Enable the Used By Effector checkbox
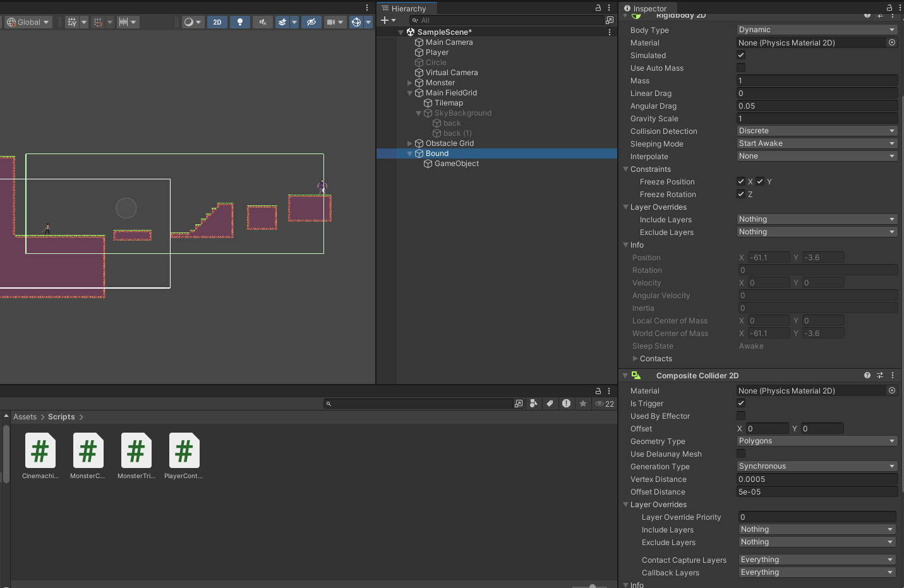The height and width of the screenshot is (588, 904). click(x=741, y=416)
